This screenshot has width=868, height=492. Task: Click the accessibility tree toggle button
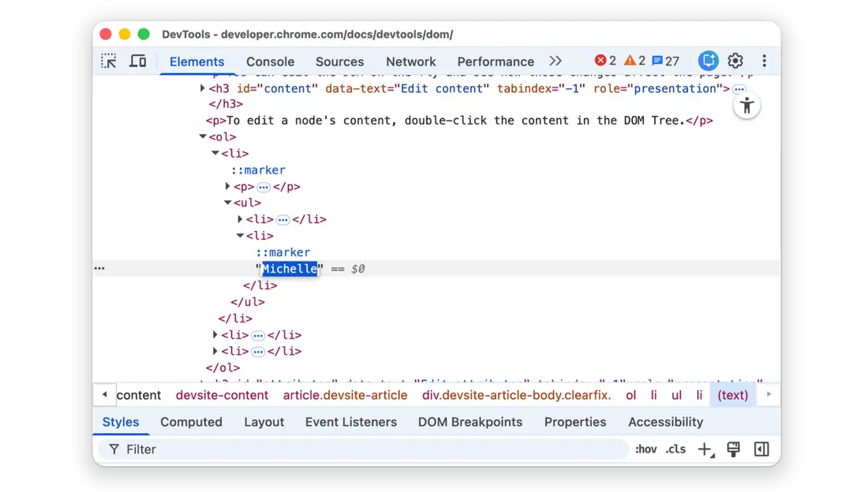746,105
